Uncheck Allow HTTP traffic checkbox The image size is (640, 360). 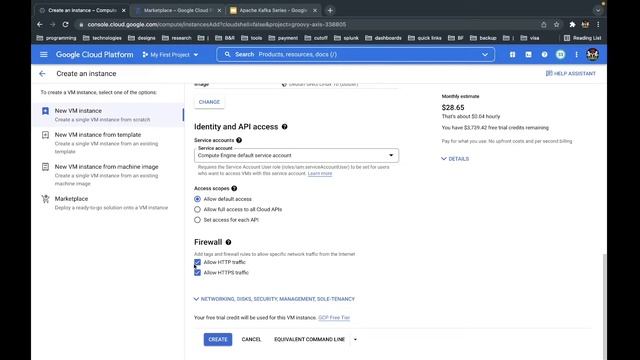[198, 262]
